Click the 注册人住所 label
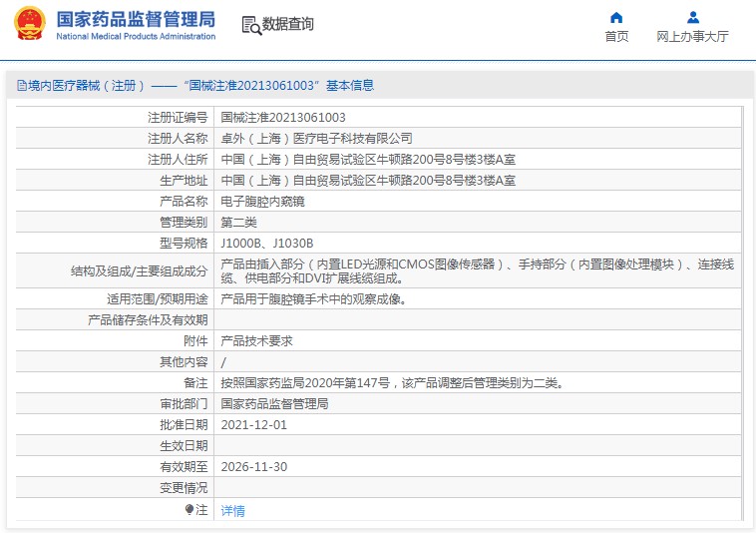756x533 pixels. pyautogui.click(x=178, y=159)
